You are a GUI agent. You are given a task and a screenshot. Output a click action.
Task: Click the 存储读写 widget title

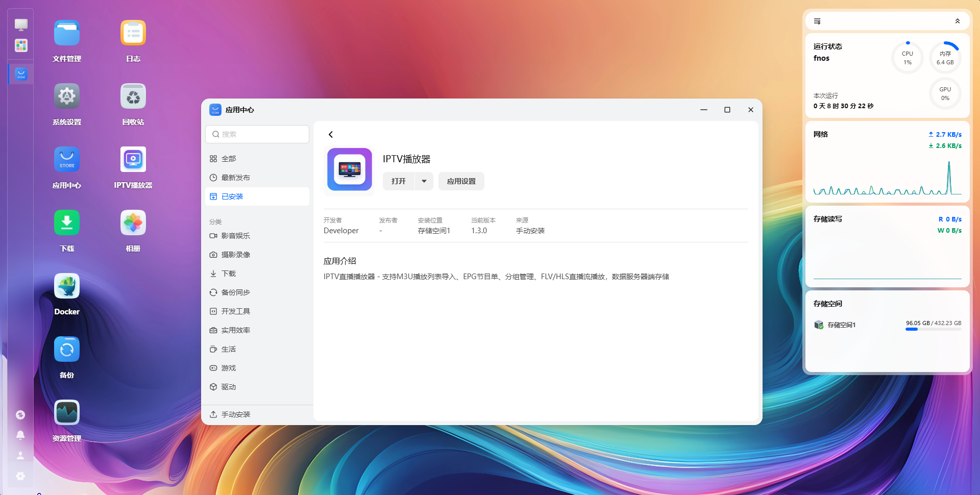828,219
